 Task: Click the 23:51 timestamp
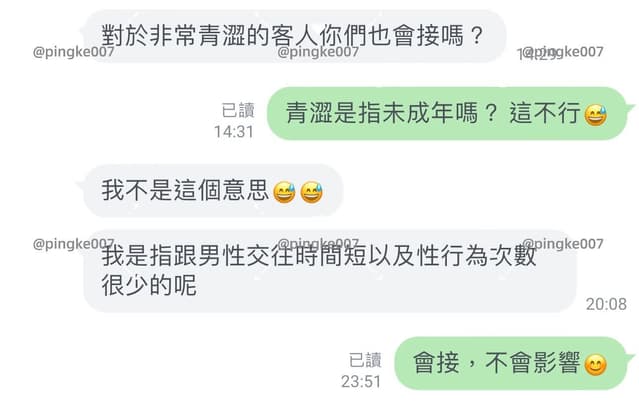(361, 382)
